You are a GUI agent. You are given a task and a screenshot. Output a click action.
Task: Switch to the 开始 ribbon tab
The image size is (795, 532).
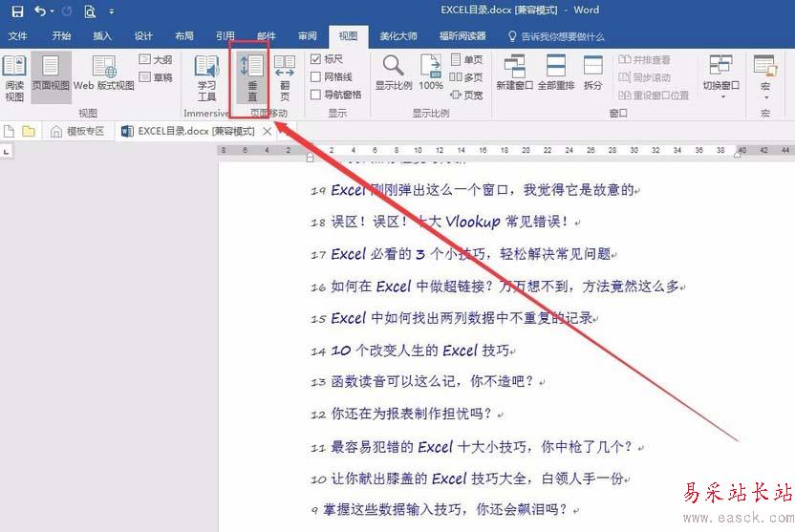(x=61, y=36)
